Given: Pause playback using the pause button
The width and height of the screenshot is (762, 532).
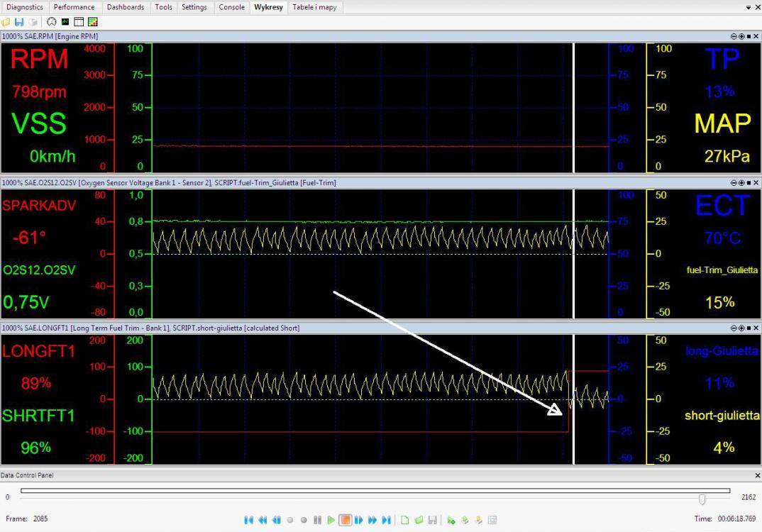Looking at the screenshot, I should (x=317, y=520).
